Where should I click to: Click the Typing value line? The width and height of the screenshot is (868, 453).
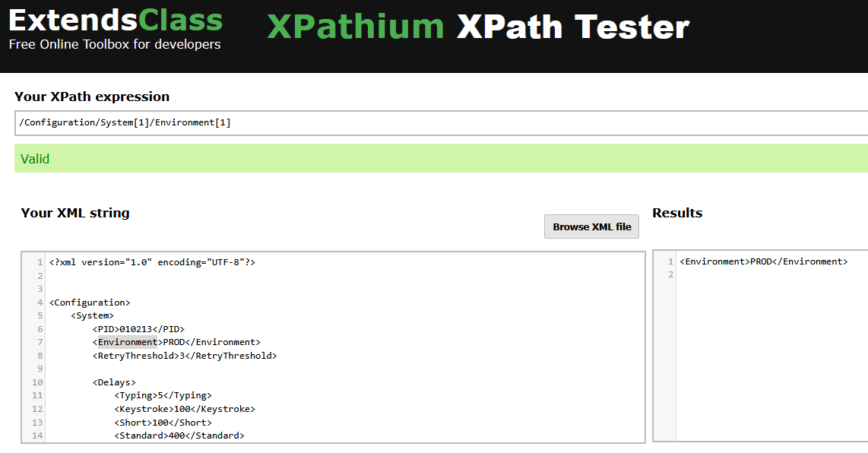point(163,395)
